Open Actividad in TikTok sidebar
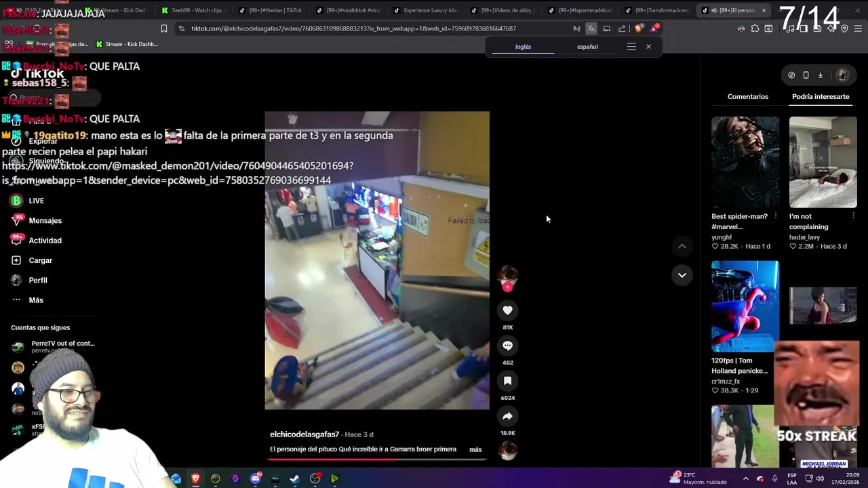The width and height of the screenshot is (868, 488). click(x=45, y=241)
